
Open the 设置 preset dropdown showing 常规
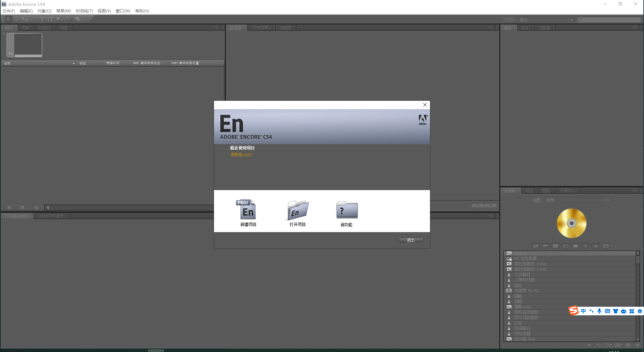[x=577, y=200]
